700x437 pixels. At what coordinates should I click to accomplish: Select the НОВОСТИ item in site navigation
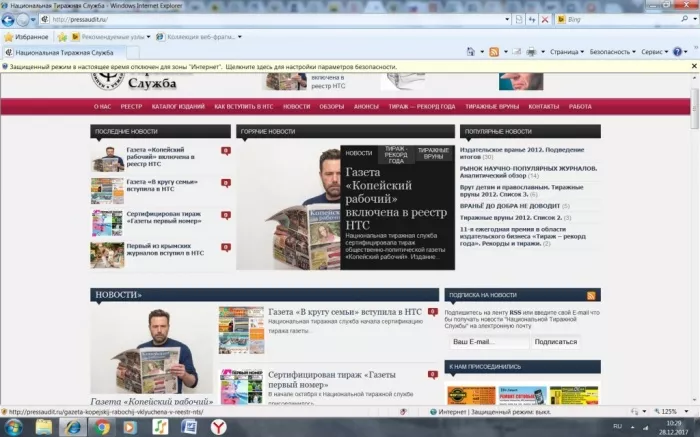[296, 106]
